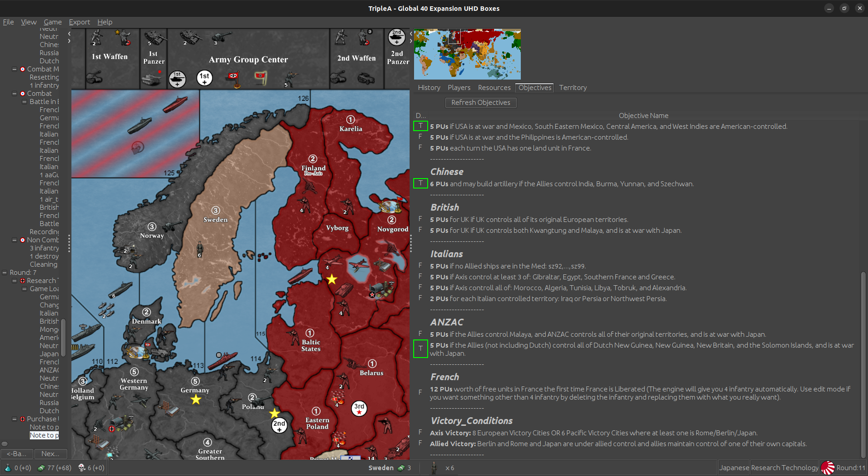Select the '3 infantry' history row
The height and width of the screenshot is (476, 868).
[44, 248]
